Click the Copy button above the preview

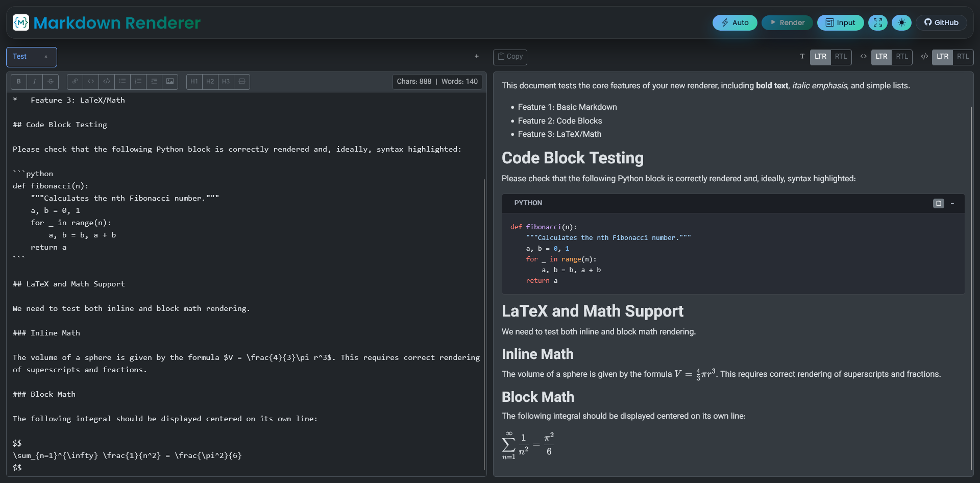pyautogui.click(x=510, y=57)
